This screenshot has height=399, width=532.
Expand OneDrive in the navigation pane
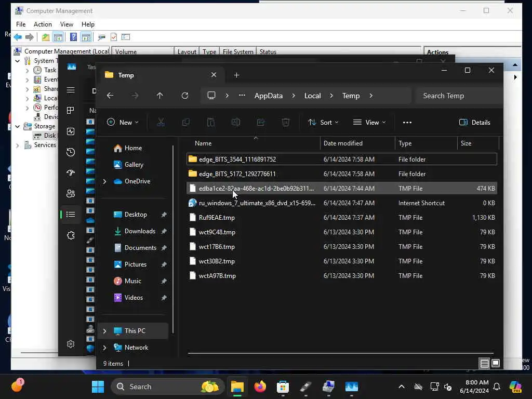click(x=105, y=181)
